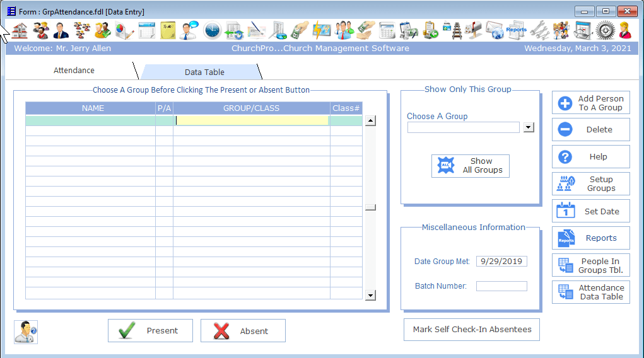The image size is (644, 358).
Task: Click the document with green refresh arrows icon
Action: [x=235, y=31]
